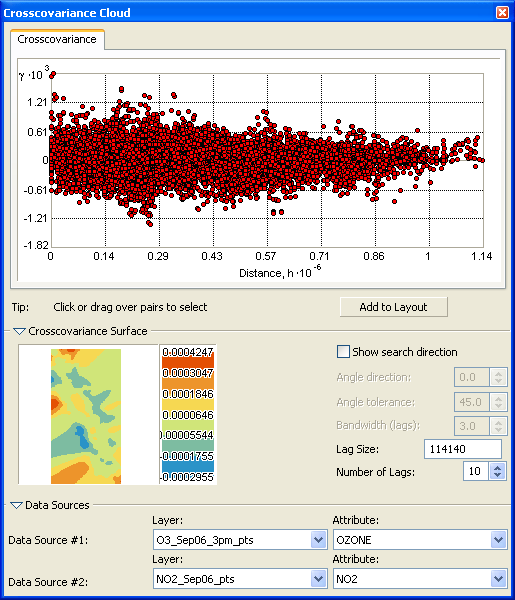515x600 pixels.
Task: Click the teal -0.00005544 legend swatch
Action: [188, 446]
